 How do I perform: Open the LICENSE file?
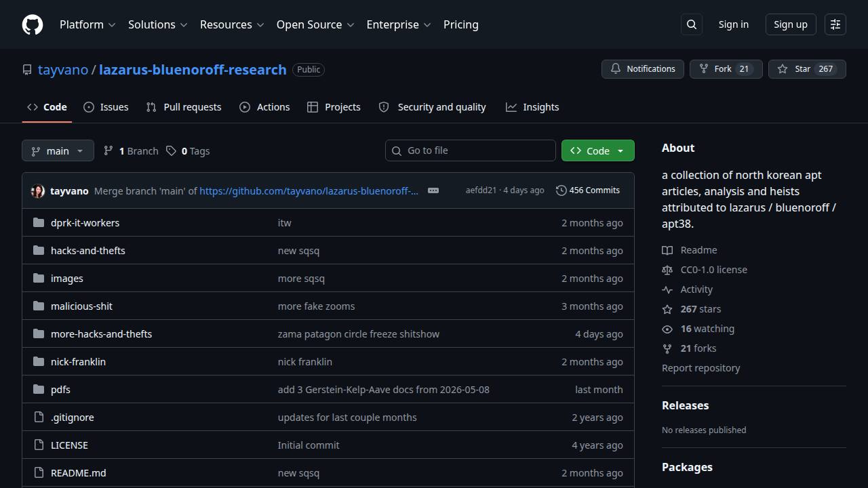tap(69, 445)
